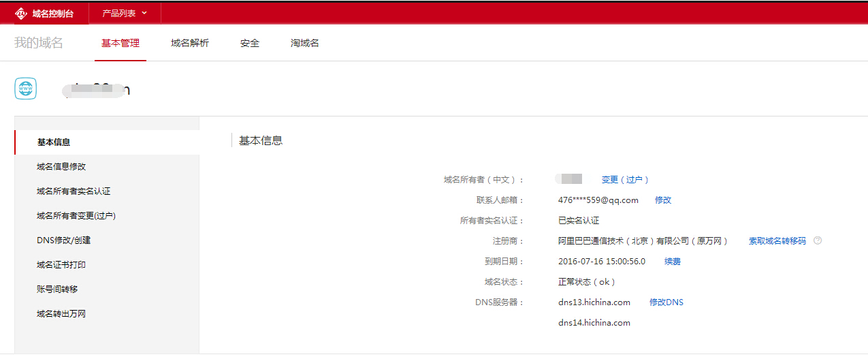Click the 修改DNS link
The height and width of the screenshot is (359, 868).
pyautogui.click(x=666, y=302)
